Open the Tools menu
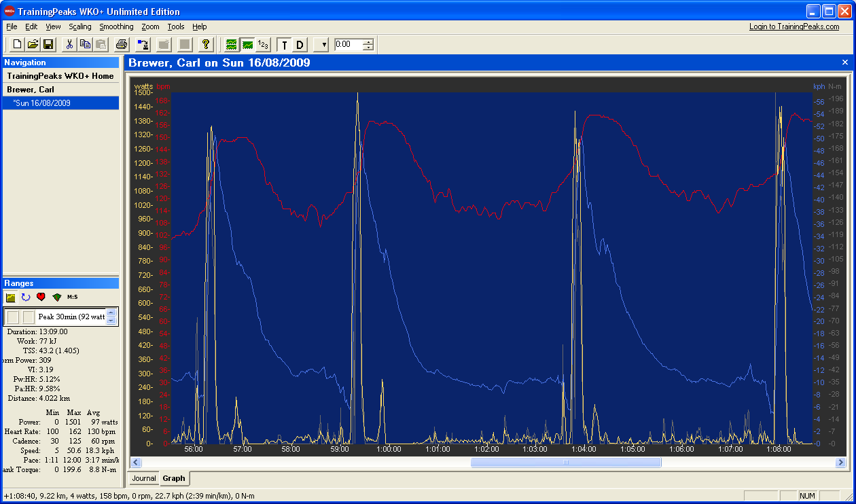The width and height of the screenshot is (856, 504). coord(176,26)
